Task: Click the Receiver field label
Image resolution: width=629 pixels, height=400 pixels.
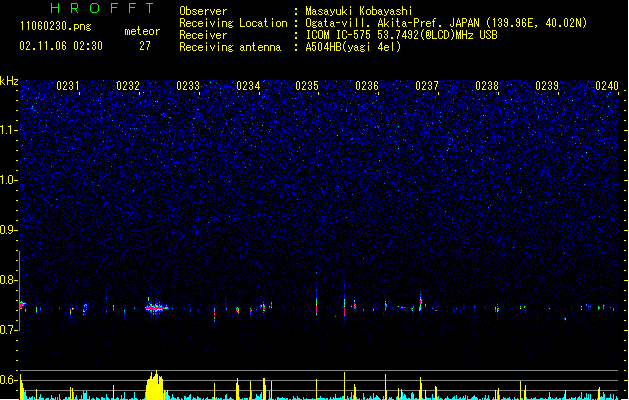Action: click(x=203, y=35)
